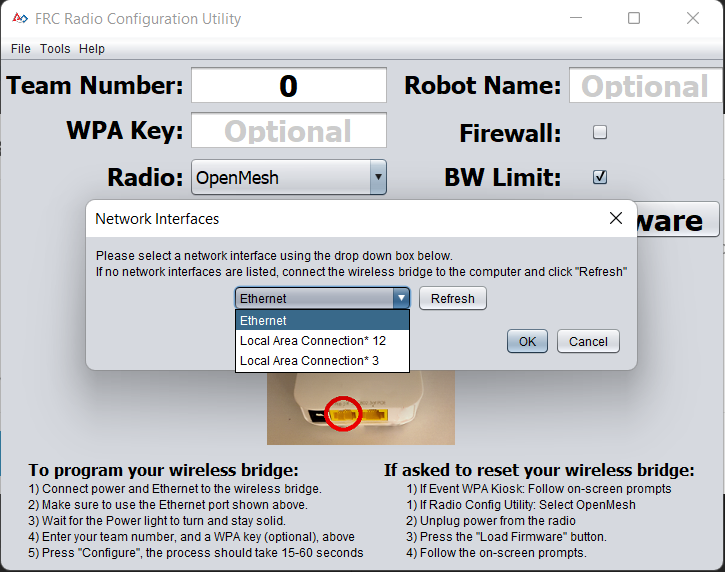Click Refresh to reload network interfaces
This screenshot has height=572, width=725.
[453, 298]
